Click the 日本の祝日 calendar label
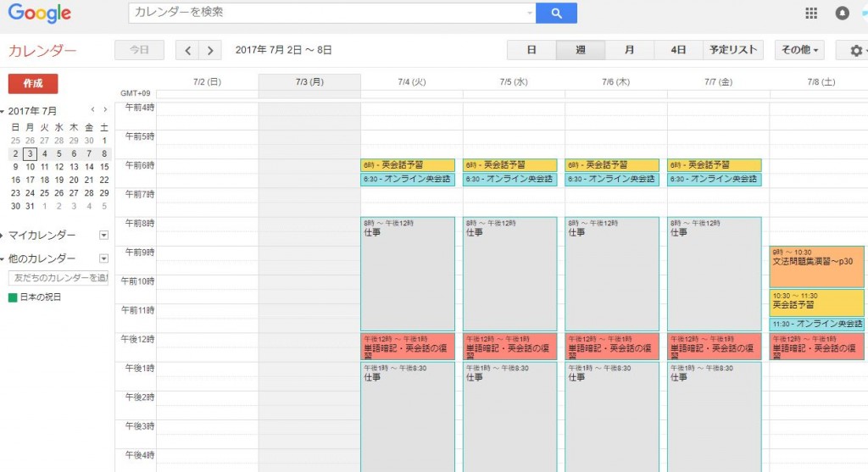868x472 pixels. [41, 297]
